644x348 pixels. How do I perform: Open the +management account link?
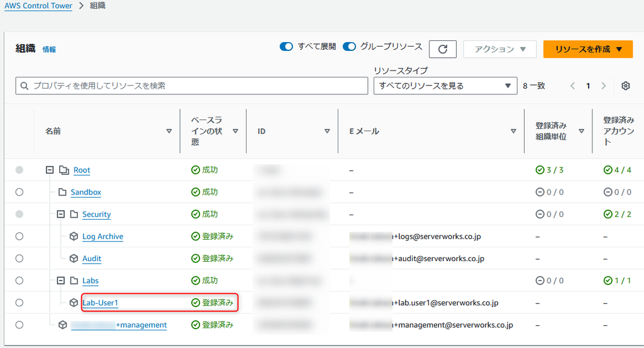coord(119,325)
